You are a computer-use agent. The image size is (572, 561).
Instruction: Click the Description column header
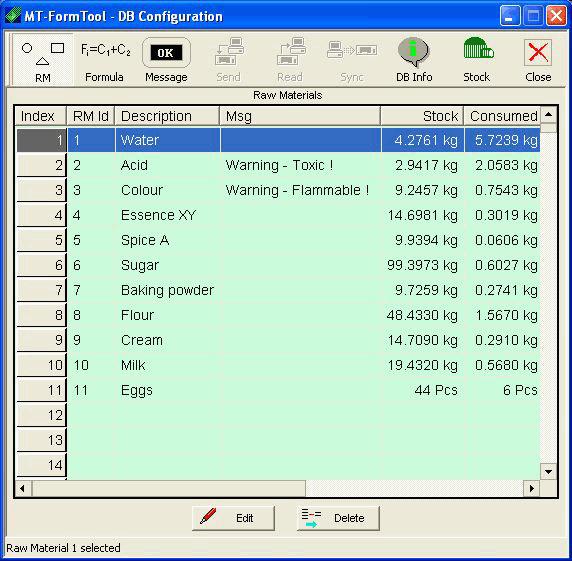[167, 116]
